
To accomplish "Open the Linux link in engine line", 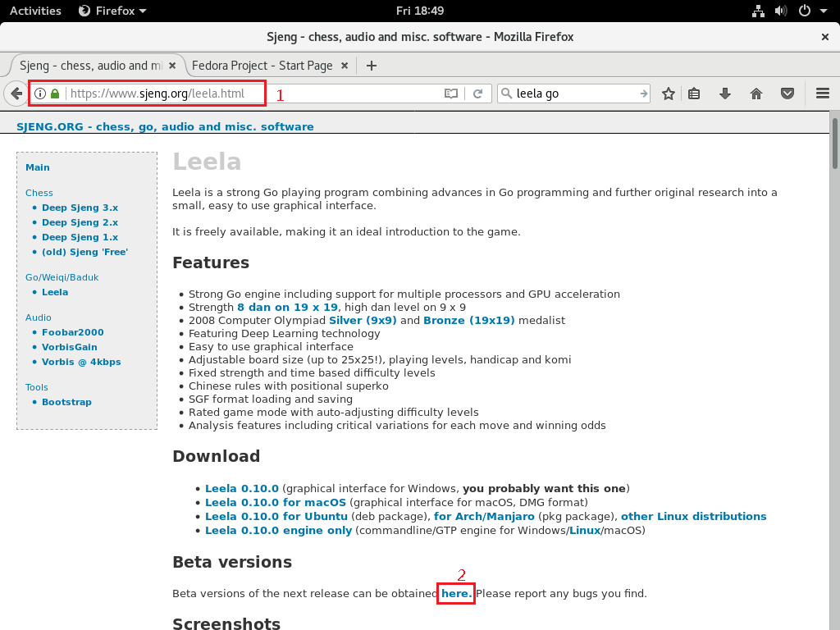I will 584,531.
